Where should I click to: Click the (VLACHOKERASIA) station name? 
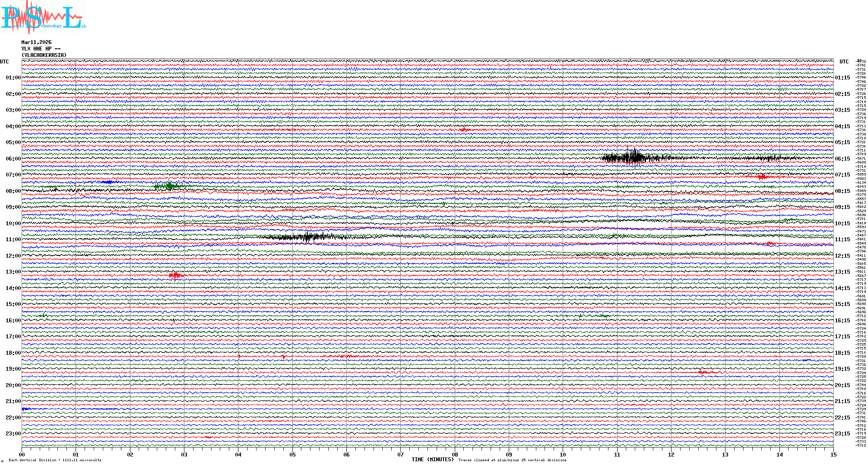(x=44, y=55)
